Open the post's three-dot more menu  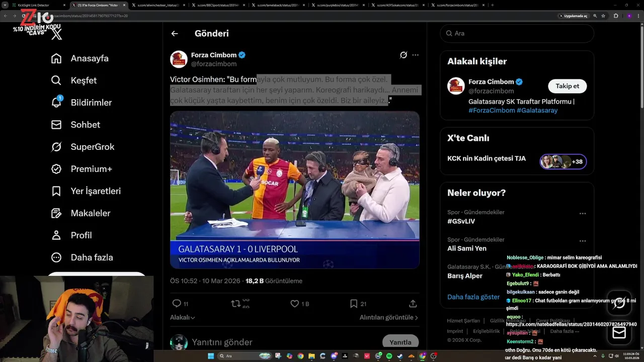tap(415, 55)
